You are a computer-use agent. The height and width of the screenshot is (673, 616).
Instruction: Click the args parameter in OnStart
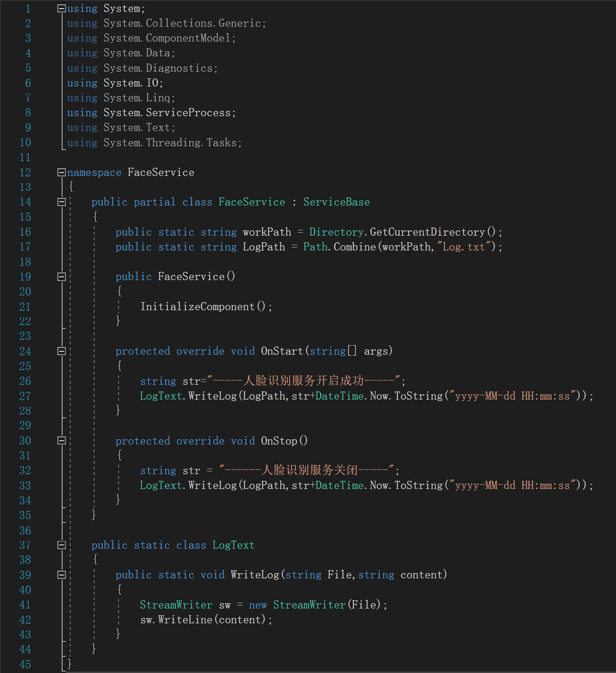click(376, 351)
